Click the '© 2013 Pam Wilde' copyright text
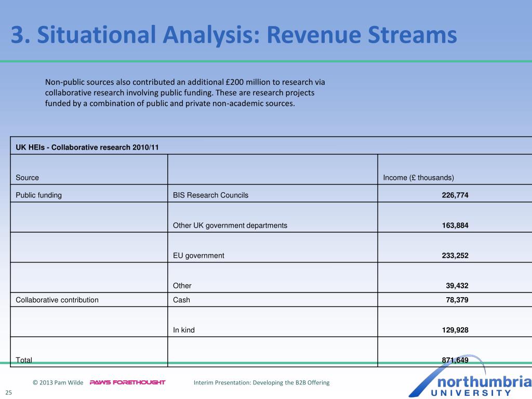The width and height of the screenshot is (532, 399). click(x=58, y=382)
